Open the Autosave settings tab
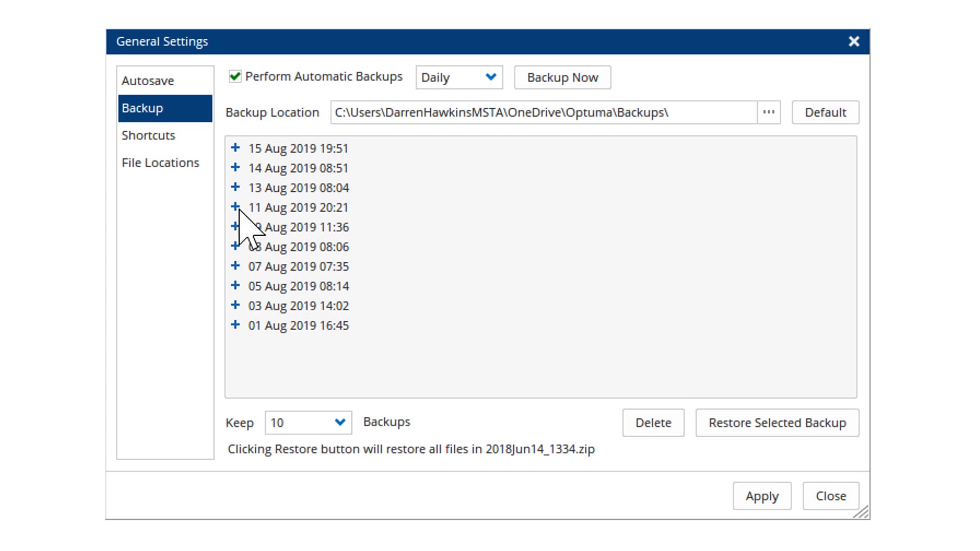Viewport: 980px width, 551px height. click(165, 81)
